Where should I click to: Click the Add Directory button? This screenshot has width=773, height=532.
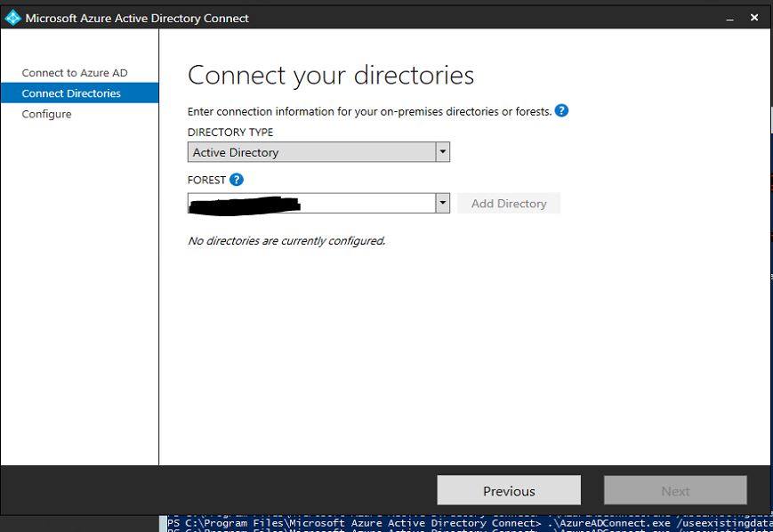[509, 203]
